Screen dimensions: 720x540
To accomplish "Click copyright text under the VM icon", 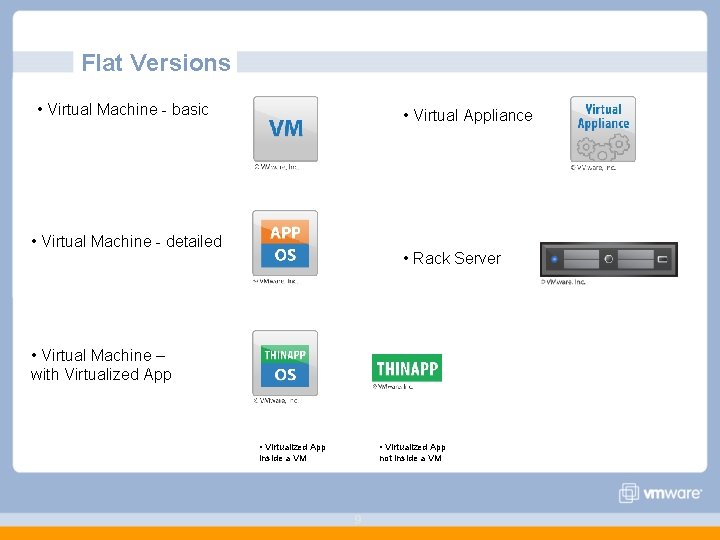I will pyautogui.click(x=276, y=167).
